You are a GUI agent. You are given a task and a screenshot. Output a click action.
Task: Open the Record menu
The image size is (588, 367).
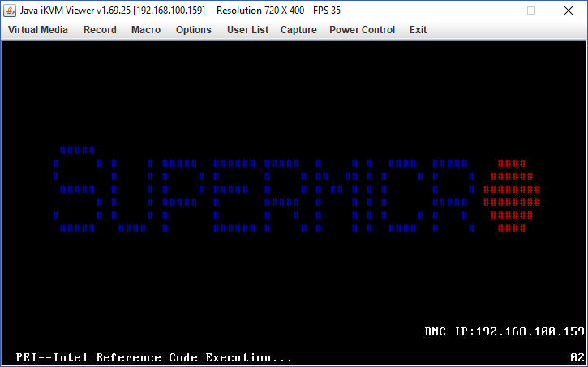pyautogui.click(x=100, y=30)
